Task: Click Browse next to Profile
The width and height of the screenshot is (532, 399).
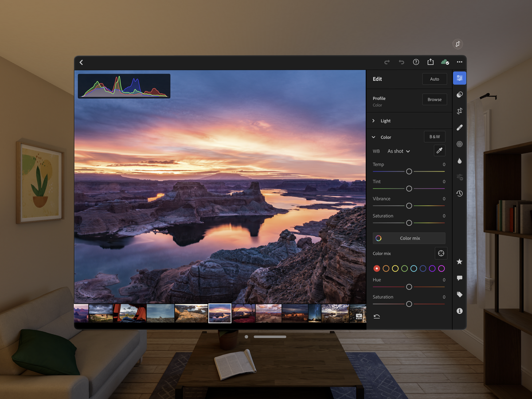Action: [434, 99]
